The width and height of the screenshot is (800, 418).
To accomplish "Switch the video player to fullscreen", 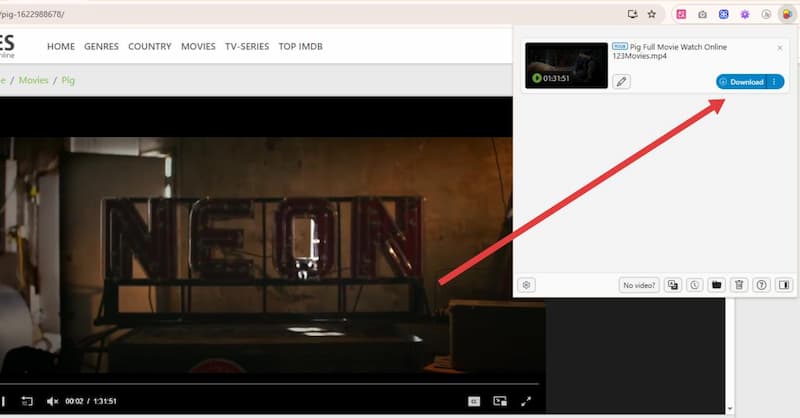I will pyautogui.click(x=526, y=402).
